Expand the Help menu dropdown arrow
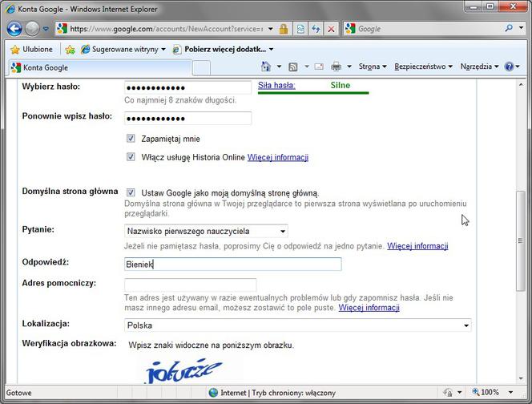The image size is (532, 404). click(518, 67)
